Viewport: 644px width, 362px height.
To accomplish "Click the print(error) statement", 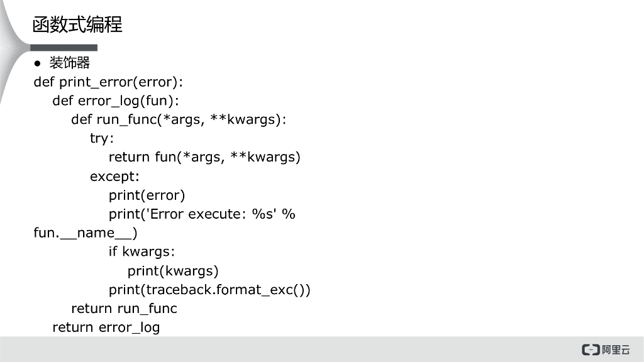I will coord(147,195).
